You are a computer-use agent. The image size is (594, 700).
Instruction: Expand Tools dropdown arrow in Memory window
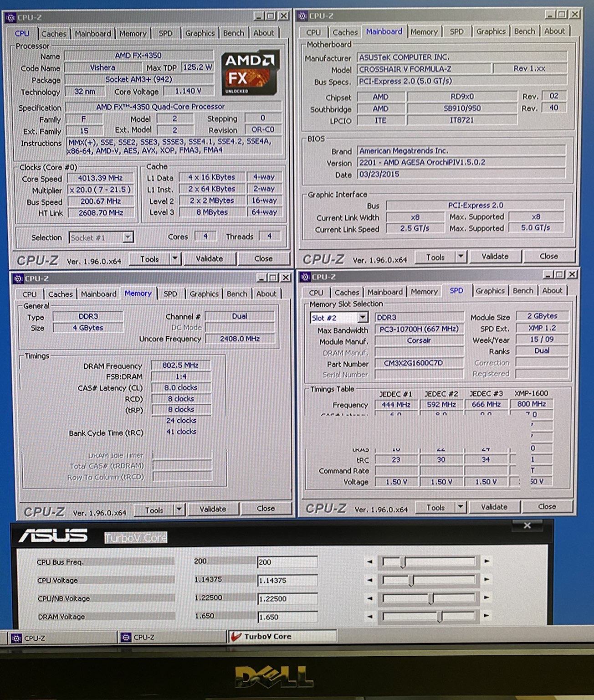[179, 510]
